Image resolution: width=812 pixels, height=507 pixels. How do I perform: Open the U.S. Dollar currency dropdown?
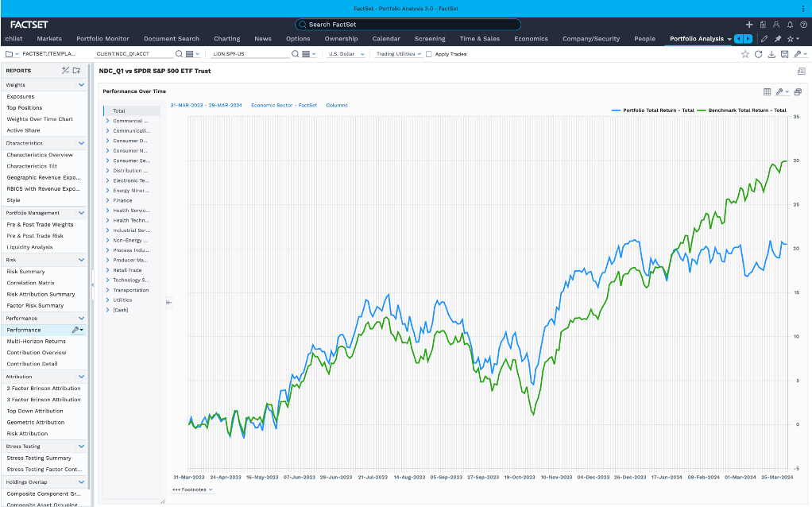(x=346, y=54)
